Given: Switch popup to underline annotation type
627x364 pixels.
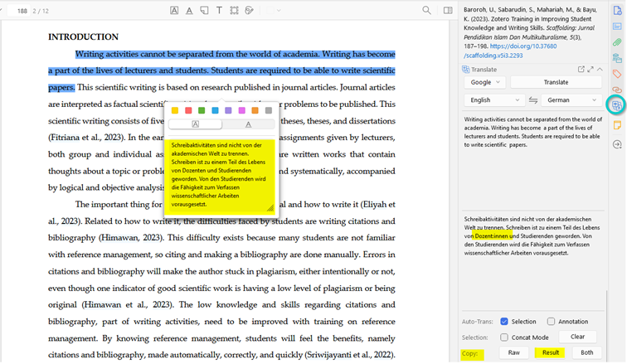Looking at the screenshot, I should tap(248, 124).
